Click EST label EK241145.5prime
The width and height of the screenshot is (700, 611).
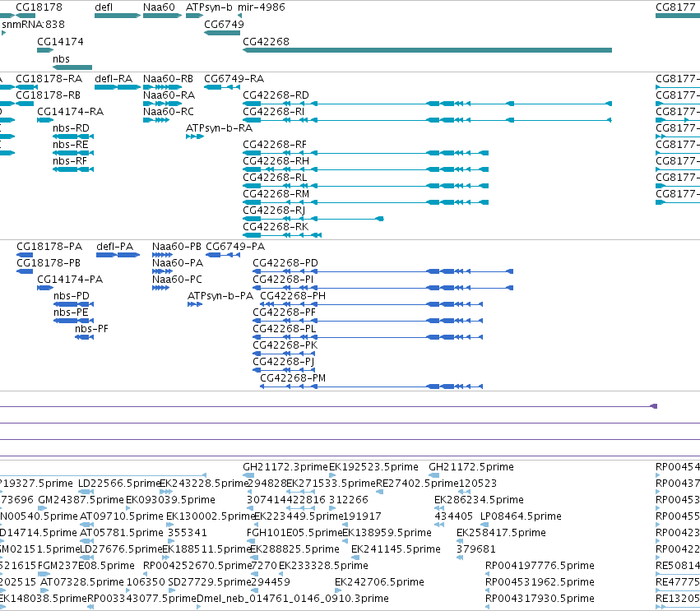(396, 549)
